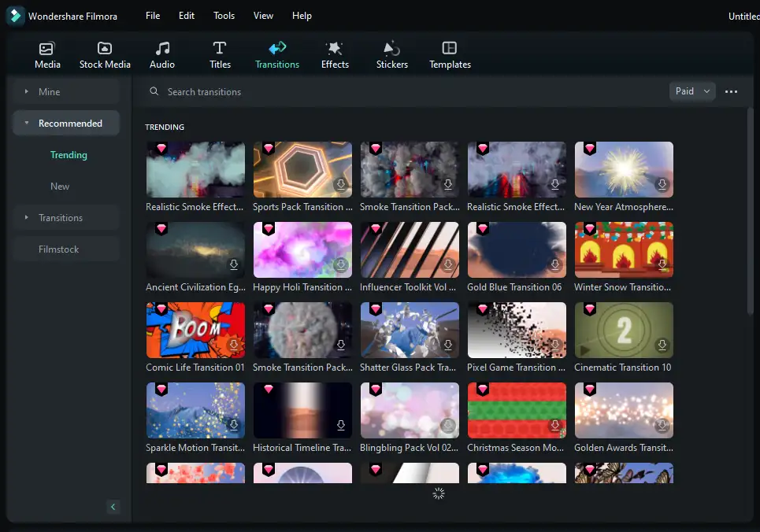Image resolution: width=760 pixels, height=532 pixels.
Task: Open the Tools menu
Action: [224, 16]
